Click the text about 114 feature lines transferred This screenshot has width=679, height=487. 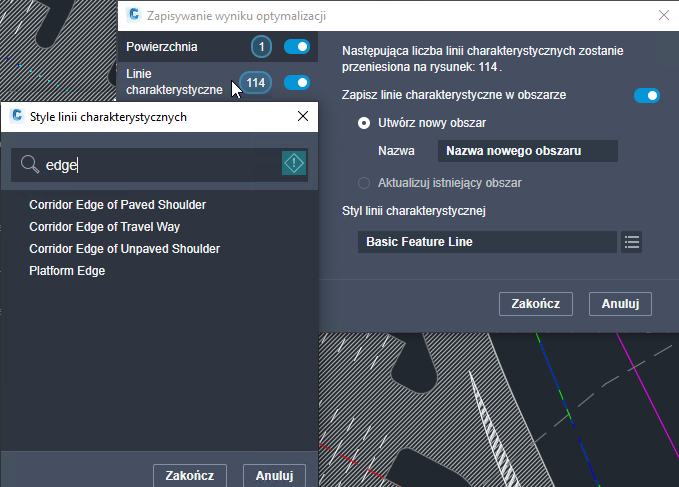pyautogui.click(x=482, y=59)
